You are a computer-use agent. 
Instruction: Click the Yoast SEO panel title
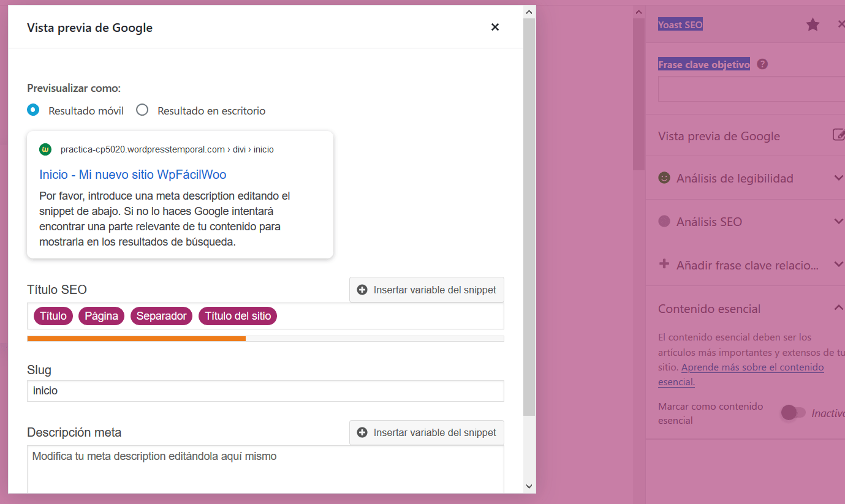pyautogui.click(x=680, y=24)
